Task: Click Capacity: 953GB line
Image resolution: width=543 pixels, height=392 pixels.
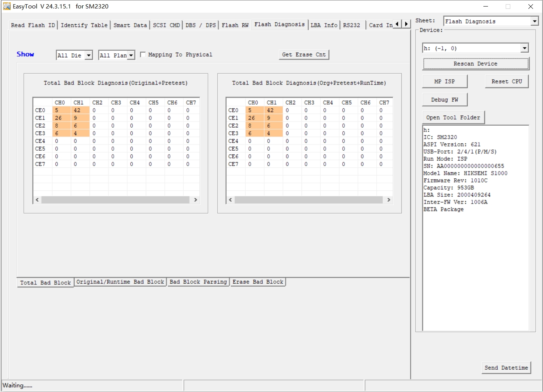Action: click(449, 188)
